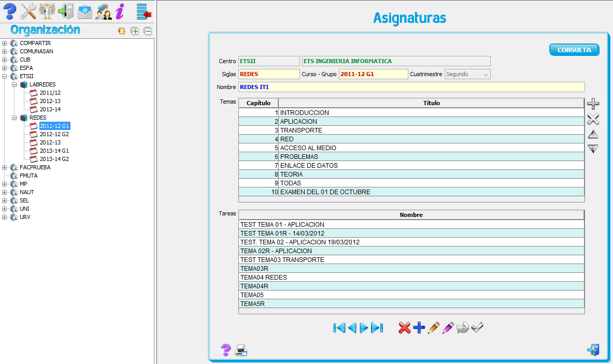Click the users chat icon
The image size is (613, 364).
pyautogui.click(x=104, y=10)
